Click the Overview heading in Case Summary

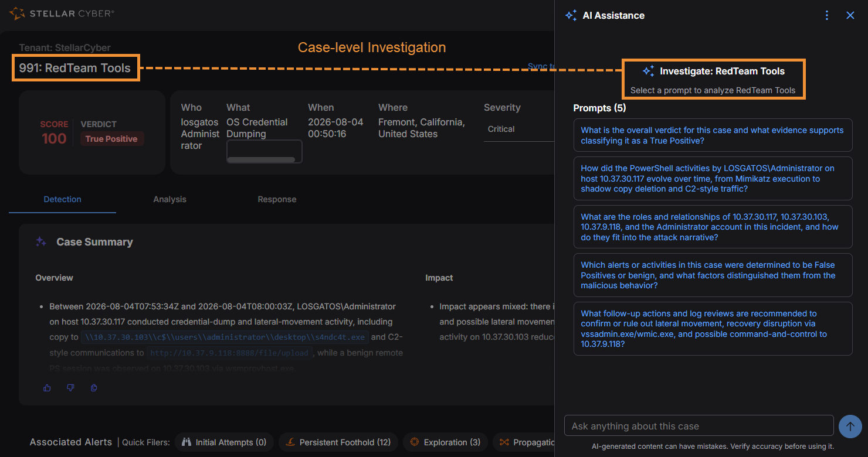tap(54, 278)
